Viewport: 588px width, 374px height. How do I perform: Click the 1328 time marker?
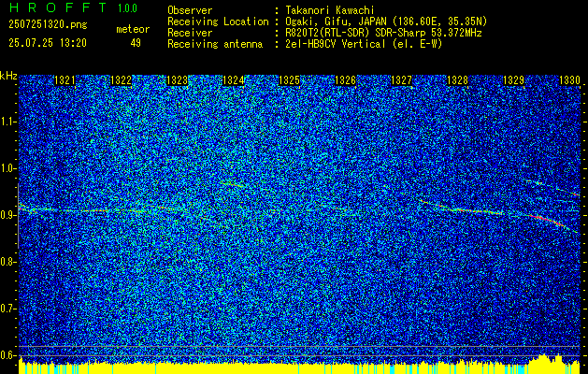tap(457, 80)
